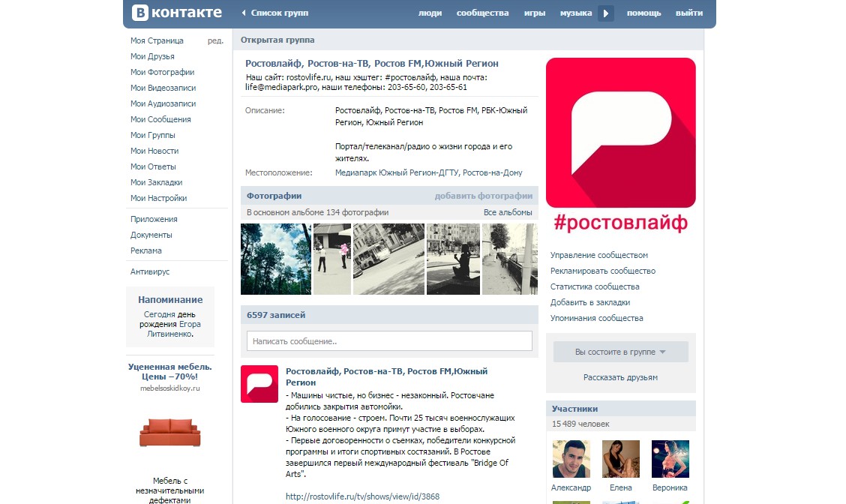The image size is (846, 504).
Task: Click 'добавить фотографии' link
Action: pos(484,196)
